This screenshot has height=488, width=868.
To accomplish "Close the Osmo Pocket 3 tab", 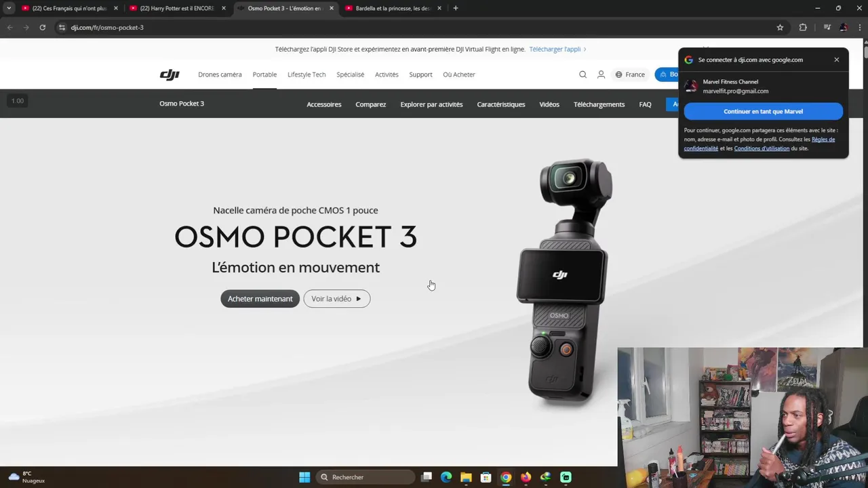I will click(x=331, y=8).
